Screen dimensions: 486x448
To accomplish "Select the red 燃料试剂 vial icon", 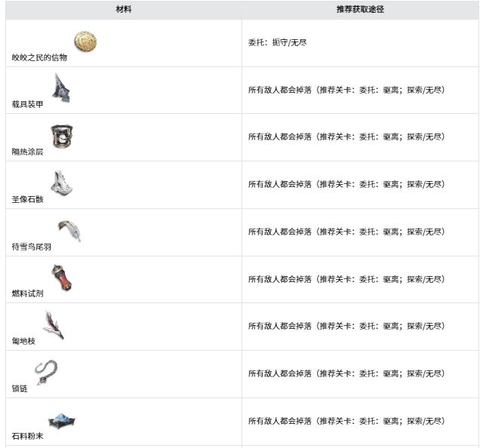I will [x=61, y=278].
